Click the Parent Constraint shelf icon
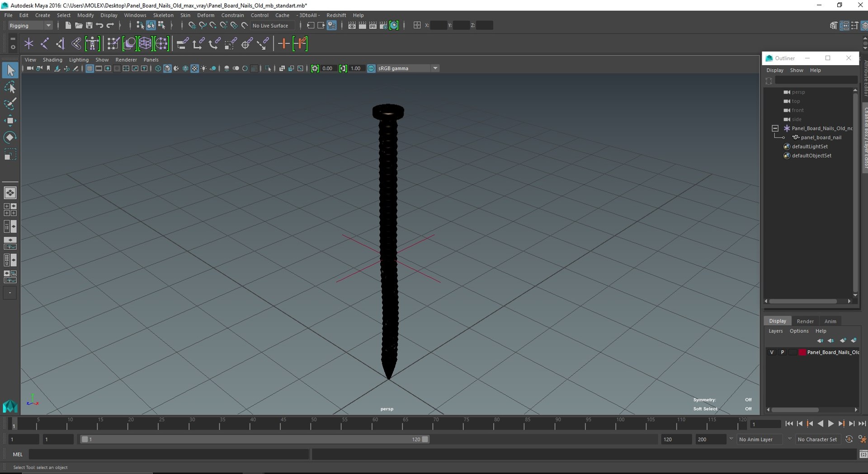Viewport: 868px width, 474px height. point(182,44)
